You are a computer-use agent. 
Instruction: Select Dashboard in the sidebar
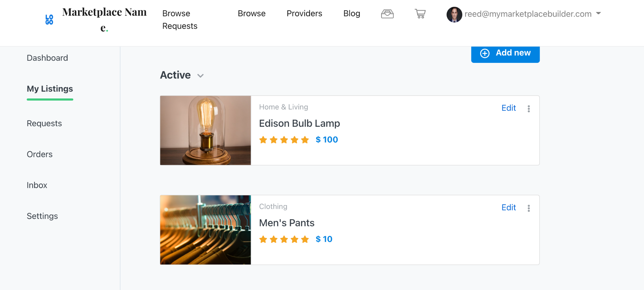pos(47,58)
